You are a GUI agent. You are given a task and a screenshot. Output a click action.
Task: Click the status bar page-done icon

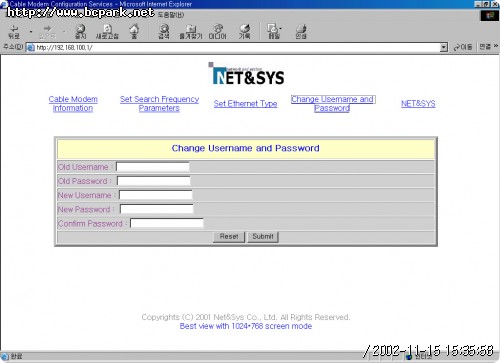point(5,356)
